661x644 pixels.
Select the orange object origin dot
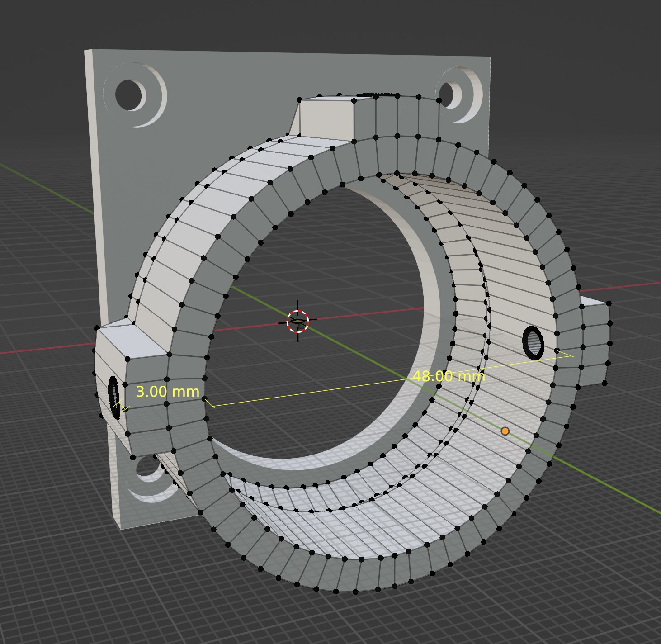[505, 431]
